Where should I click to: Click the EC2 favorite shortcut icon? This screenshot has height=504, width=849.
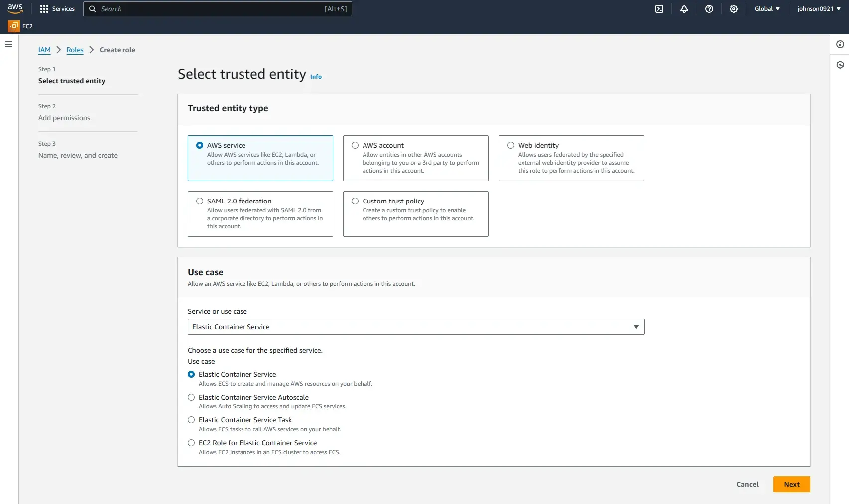(x=15, y=26)
